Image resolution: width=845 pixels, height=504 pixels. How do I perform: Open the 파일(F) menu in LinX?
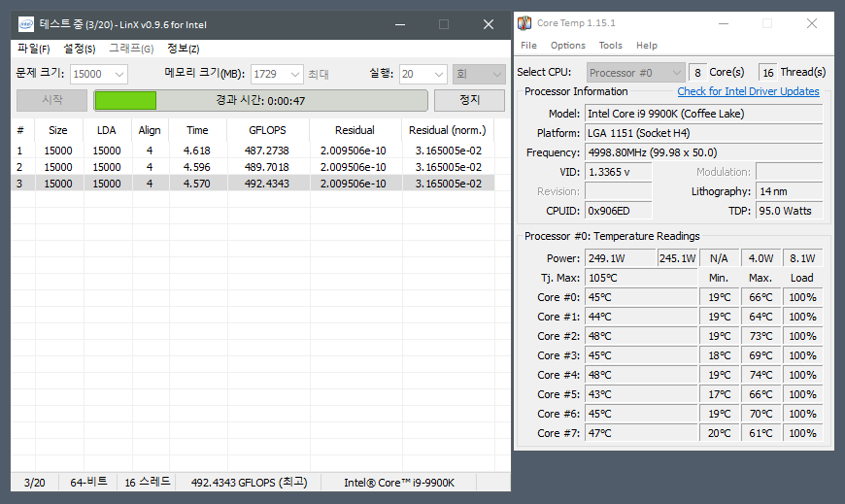click(x=33, y=49)
